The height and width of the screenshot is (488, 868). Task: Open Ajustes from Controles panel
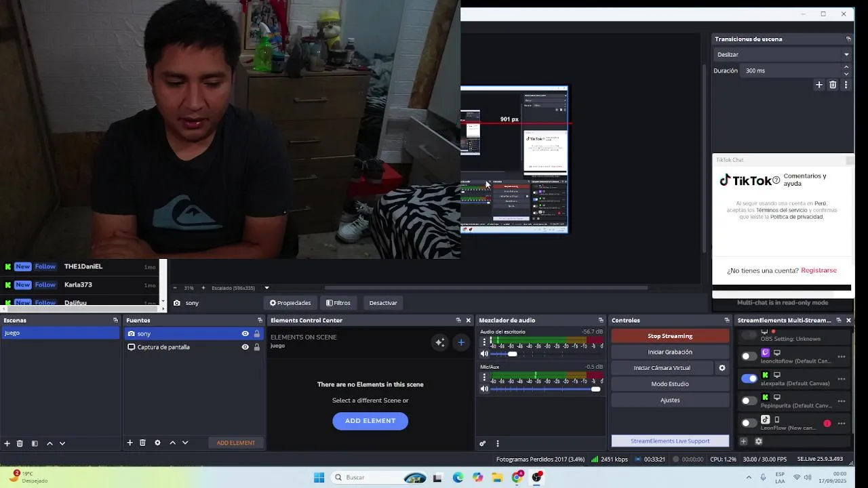(x=670, y=401)
